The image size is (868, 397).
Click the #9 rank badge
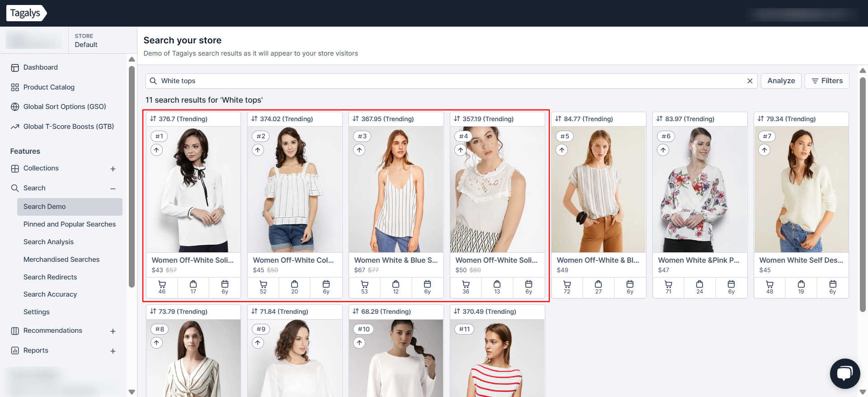[261, 329]
